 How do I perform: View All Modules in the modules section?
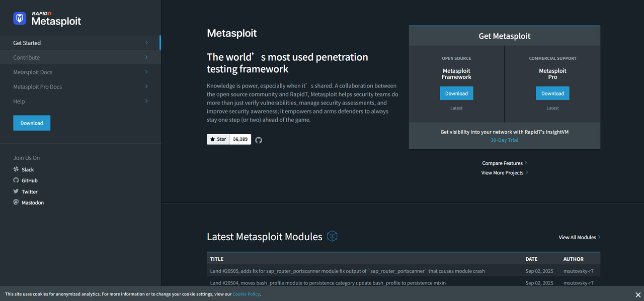coord(578,237)
